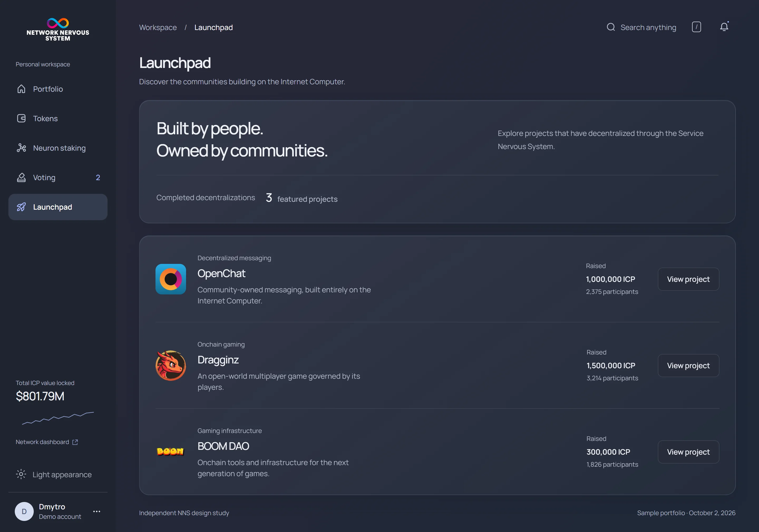Click the search magnifier icon
Screen dimensions: 759x532
coord(611,27)
